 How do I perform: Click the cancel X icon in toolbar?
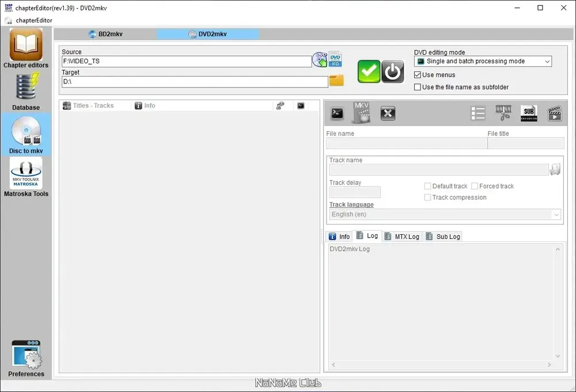(388, 113)
